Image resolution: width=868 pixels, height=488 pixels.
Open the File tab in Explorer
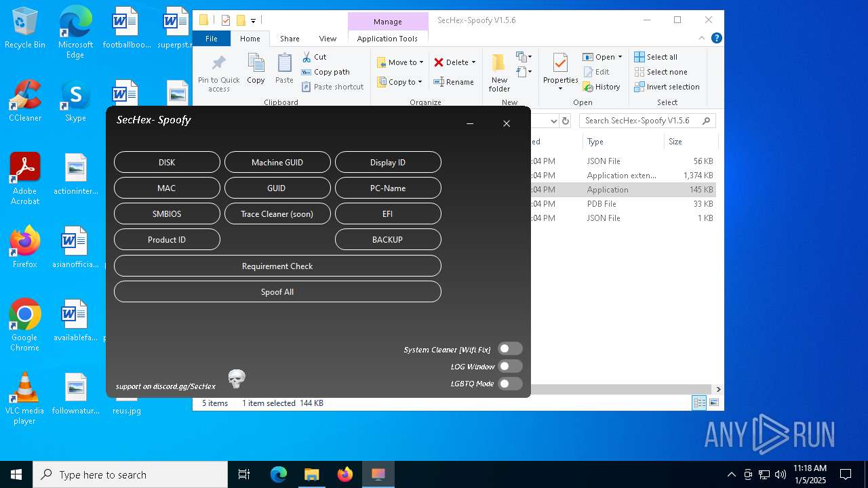pyautogui.click(x=212, y=39)
